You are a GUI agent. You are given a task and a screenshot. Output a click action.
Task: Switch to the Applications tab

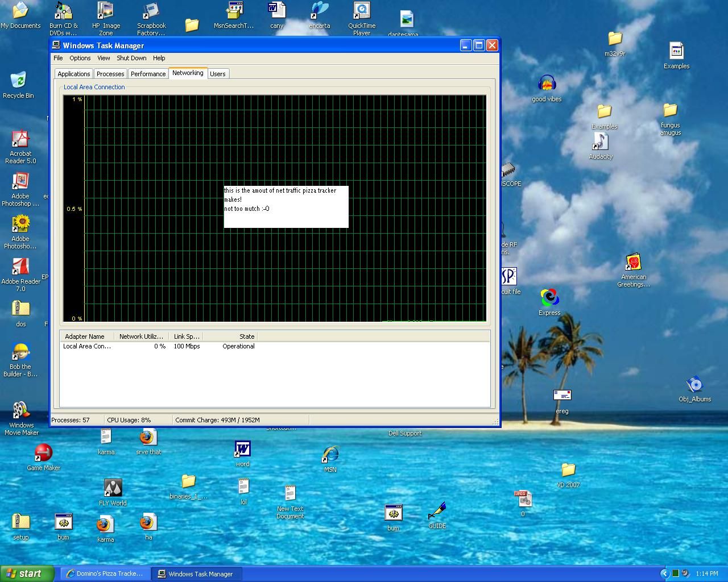(74, 74)
